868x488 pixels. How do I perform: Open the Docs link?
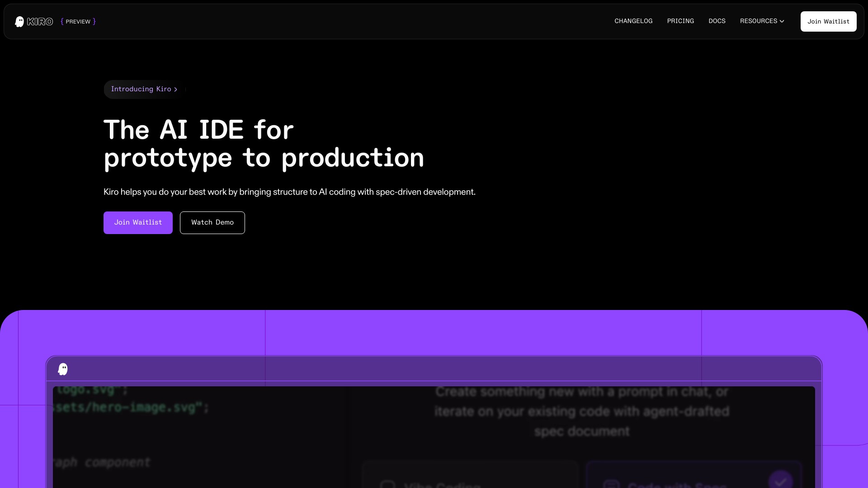[x=717, y=21]
